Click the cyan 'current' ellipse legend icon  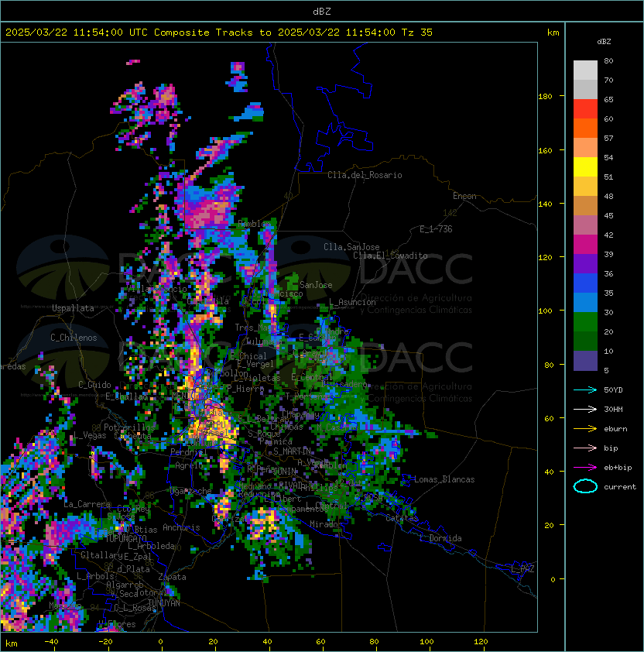[585, 486]
